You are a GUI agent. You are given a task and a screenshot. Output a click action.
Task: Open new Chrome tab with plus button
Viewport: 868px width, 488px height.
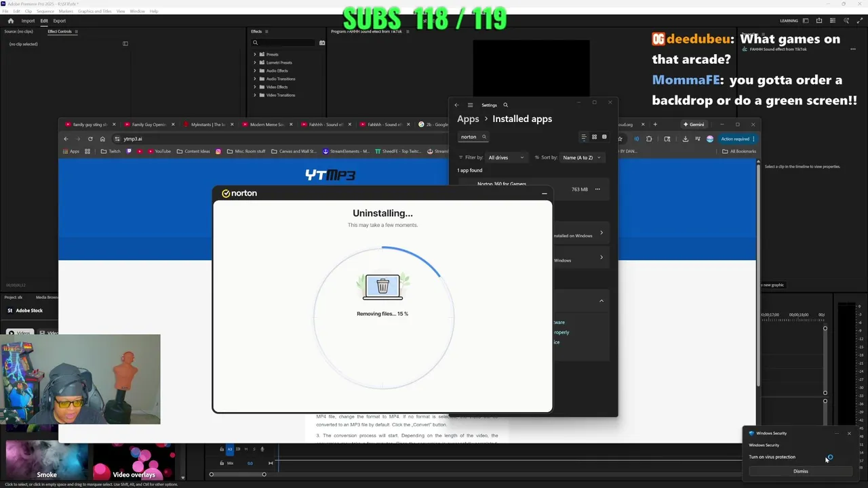click(655, 125)
